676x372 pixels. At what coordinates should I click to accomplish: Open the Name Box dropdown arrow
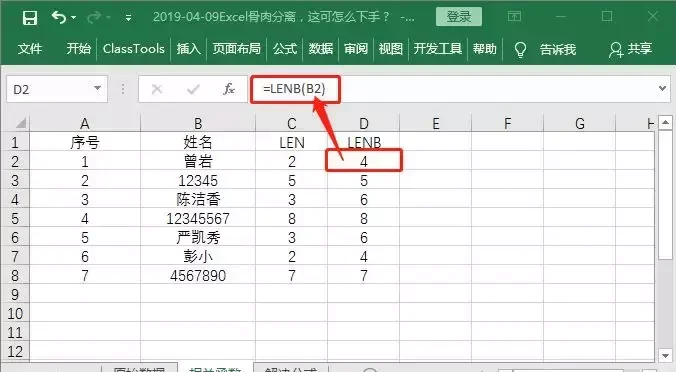pyautogui.click(x=97, y=88)
